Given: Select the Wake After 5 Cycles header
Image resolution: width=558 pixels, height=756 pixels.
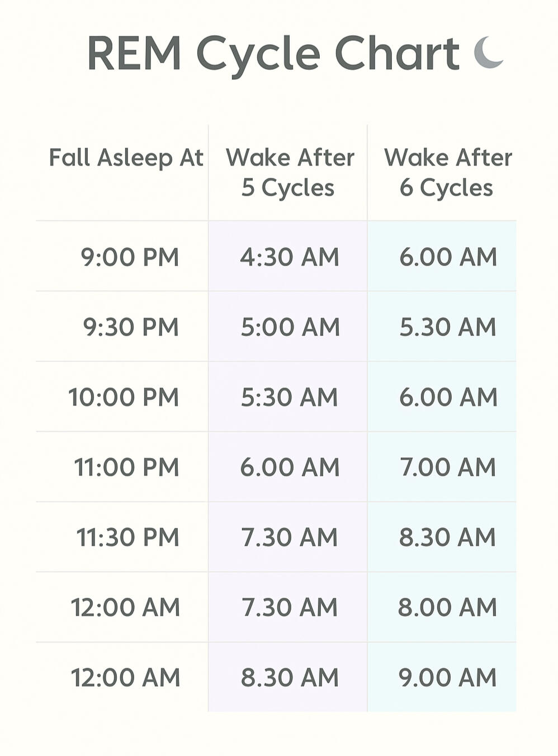Looking at the screenshot, I should (x=289, y=172).
